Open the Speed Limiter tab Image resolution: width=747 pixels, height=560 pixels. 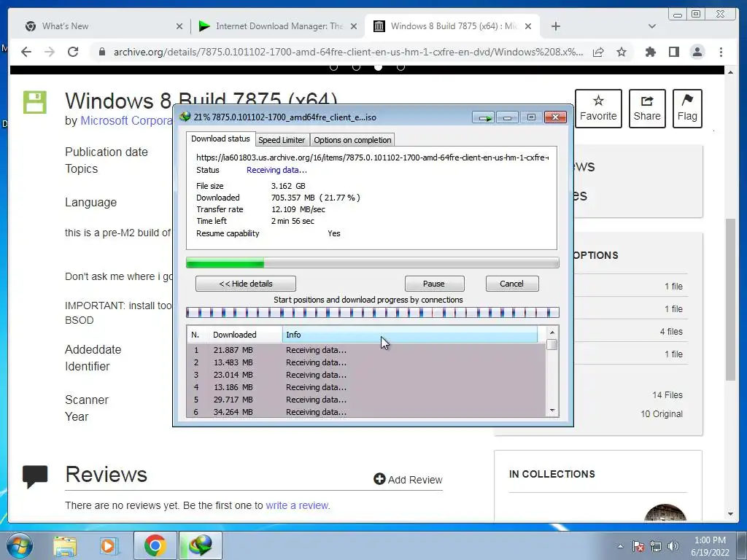282,140
